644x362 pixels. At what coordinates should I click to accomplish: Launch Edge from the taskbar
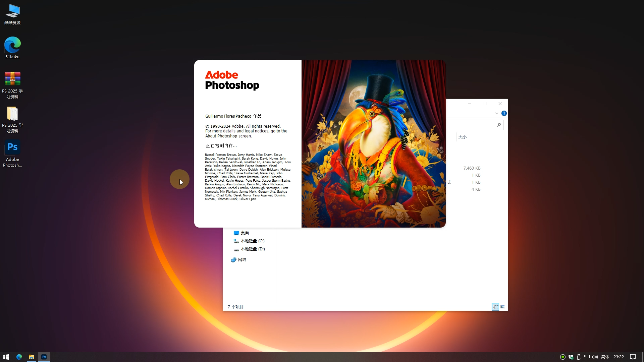tap(19, 357)
